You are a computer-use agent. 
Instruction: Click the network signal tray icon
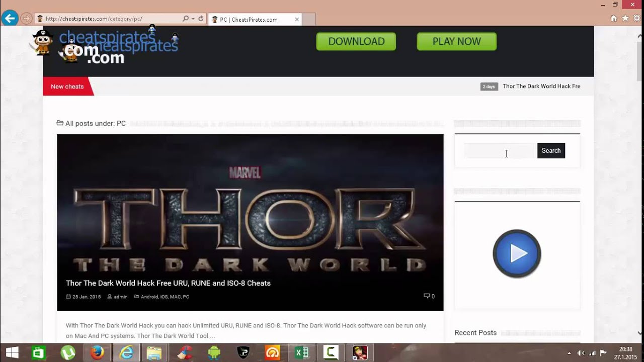pyautogui.click(x=592, y=353)
